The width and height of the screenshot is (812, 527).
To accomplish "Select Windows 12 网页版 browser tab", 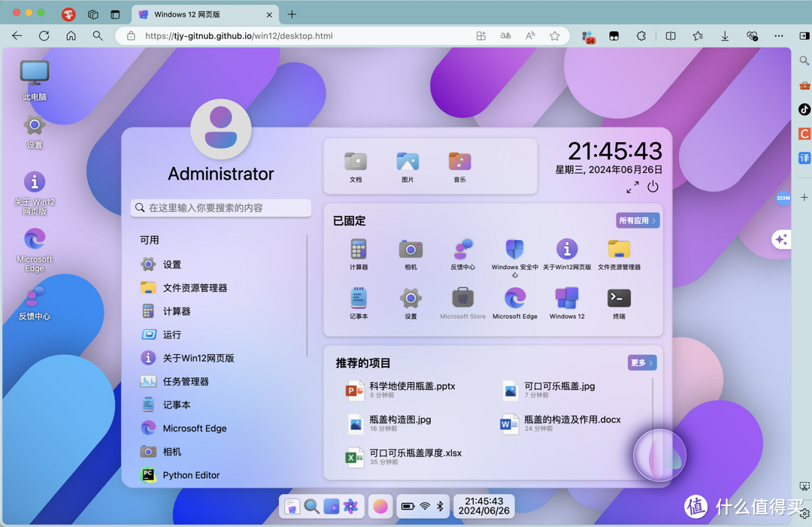I will [205, 14].
